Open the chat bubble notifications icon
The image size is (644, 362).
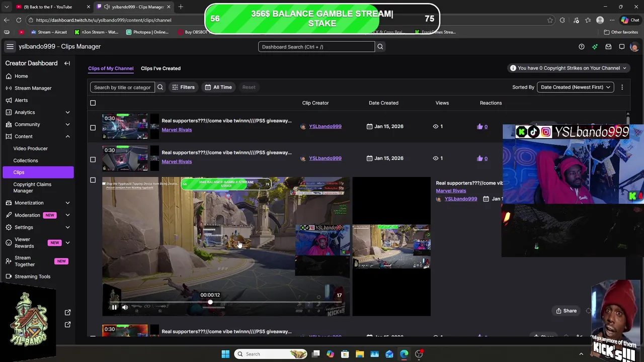(622, 47)
